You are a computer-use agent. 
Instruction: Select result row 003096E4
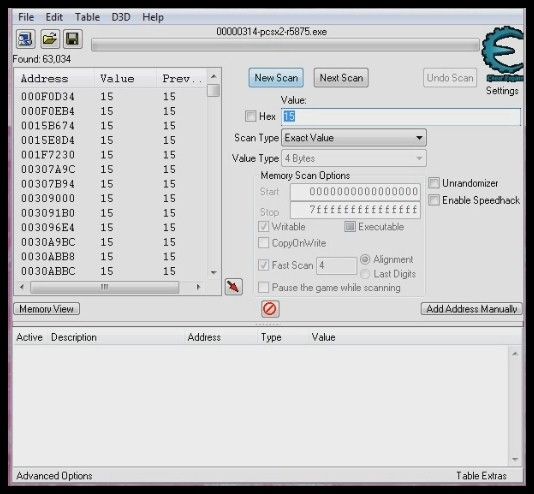pos(111,227)
